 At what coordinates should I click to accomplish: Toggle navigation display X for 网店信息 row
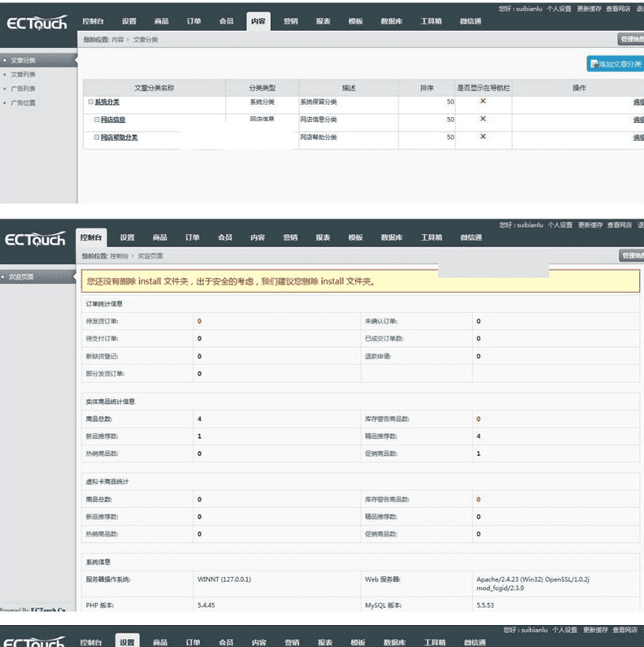pyautogui.click(x=482, y=119)
